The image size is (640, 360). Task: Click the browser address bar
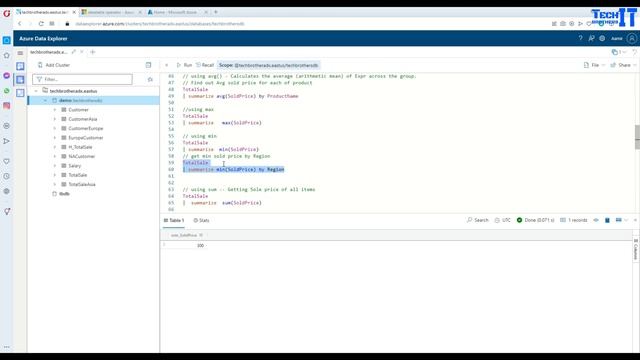[x=160, y=24]
